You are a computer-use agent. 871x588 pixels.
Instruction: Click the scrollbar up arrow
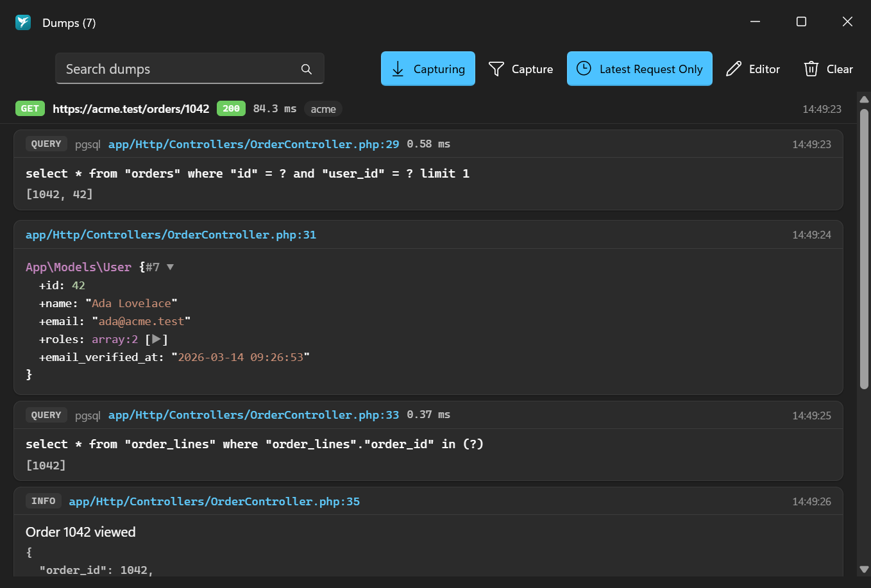[864, 99]
